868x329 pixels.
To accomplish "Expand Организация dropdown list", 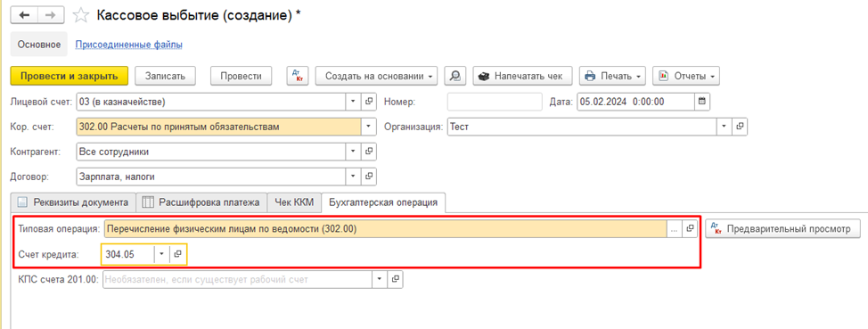I will click(x=724, y=127).
